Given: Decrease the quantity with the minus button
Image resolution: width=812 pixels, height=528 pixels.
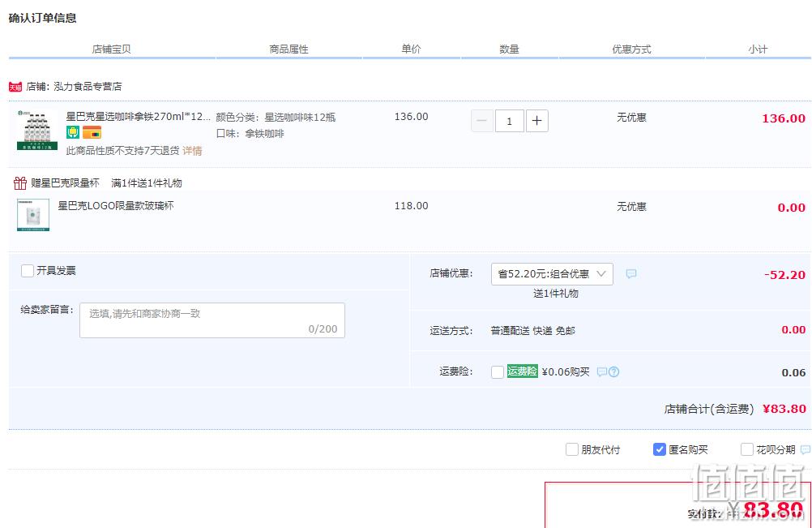Looking at the screenshot, I should [x=481, y=121].
